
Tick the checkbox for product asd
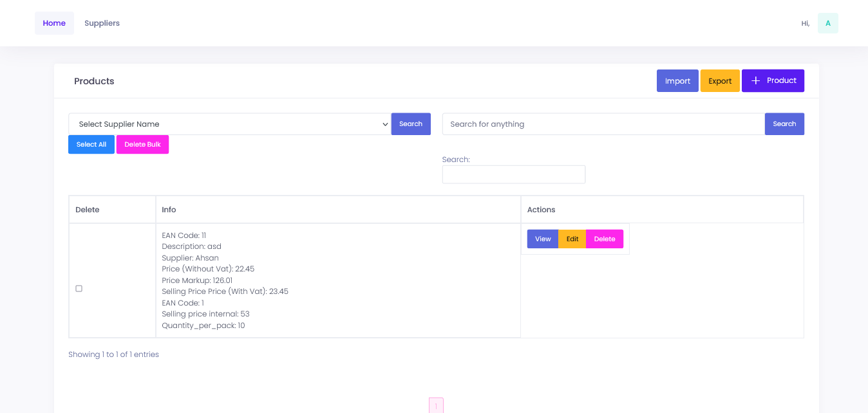pos(79,289)
